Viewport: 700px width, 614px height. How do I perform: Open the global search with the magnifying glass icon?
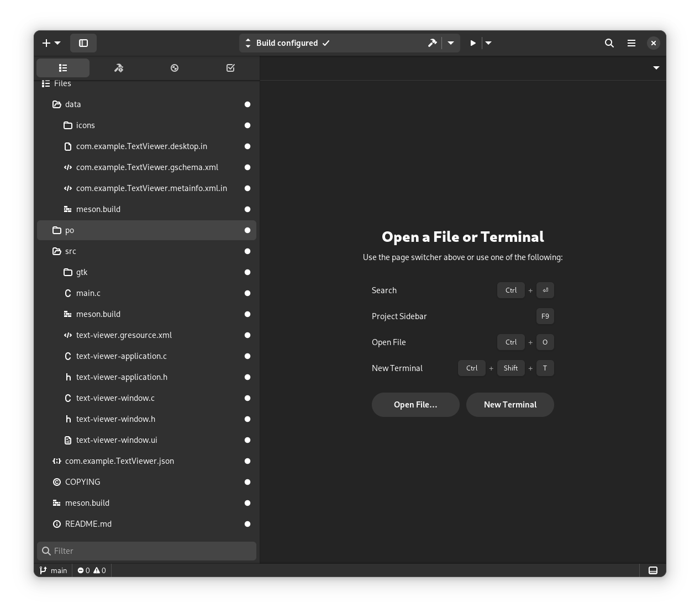click(x=609, y=43)
